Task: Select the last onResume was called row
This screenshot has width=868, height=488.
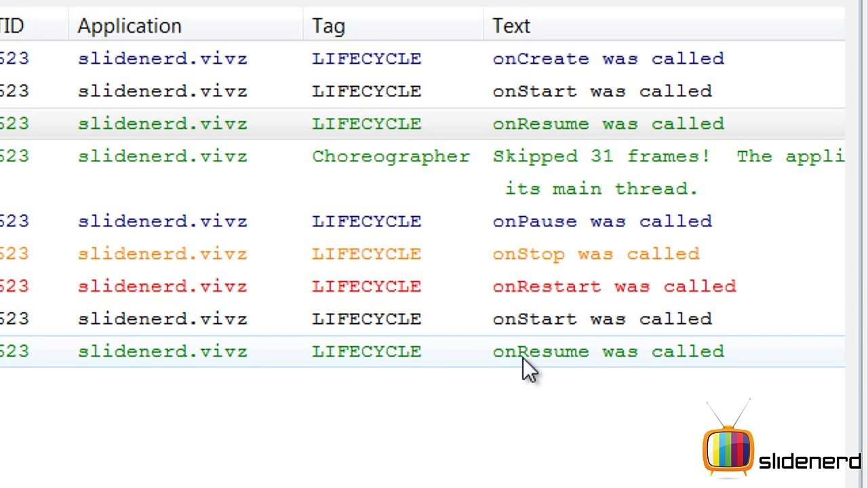Action: point(422,351)
